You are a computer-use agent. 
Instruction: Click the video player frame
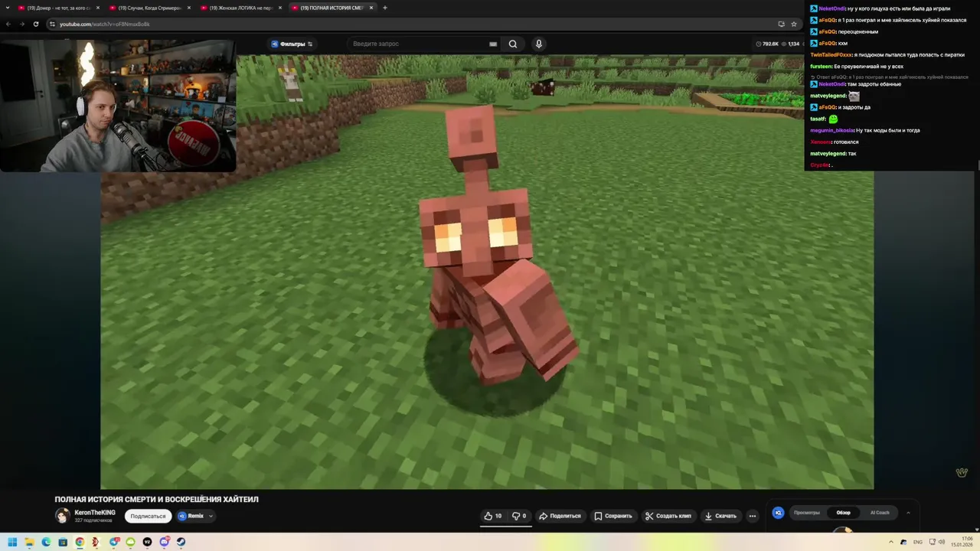click(487, 272)
